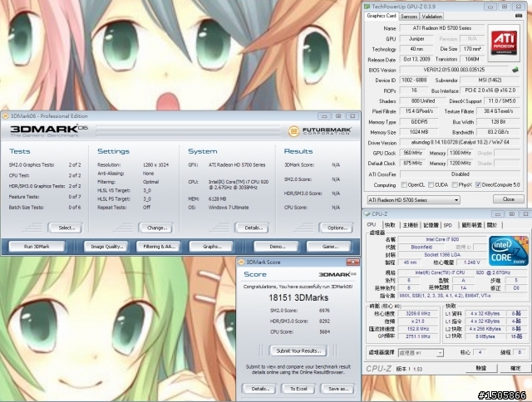Click 'Windows 7 Ultimate' in 3DMark06 System

[x=229, y=208]
